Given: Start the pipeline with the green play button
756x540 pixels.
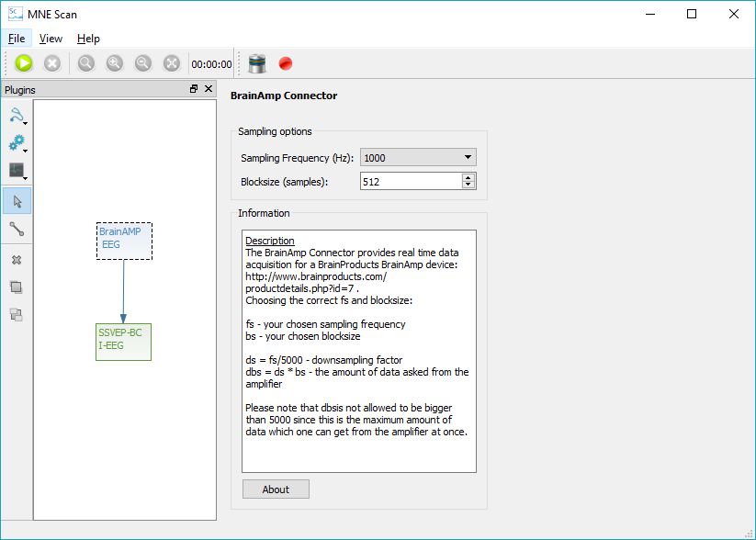Looking at the screenshot, I should click(24, 63).
